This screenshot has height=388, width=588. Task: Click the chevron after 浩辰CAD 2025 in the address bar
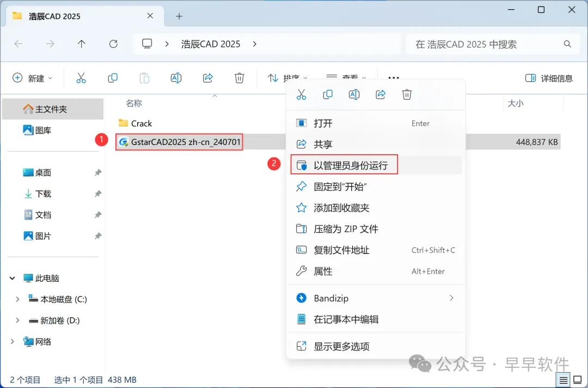pos(255,44)
